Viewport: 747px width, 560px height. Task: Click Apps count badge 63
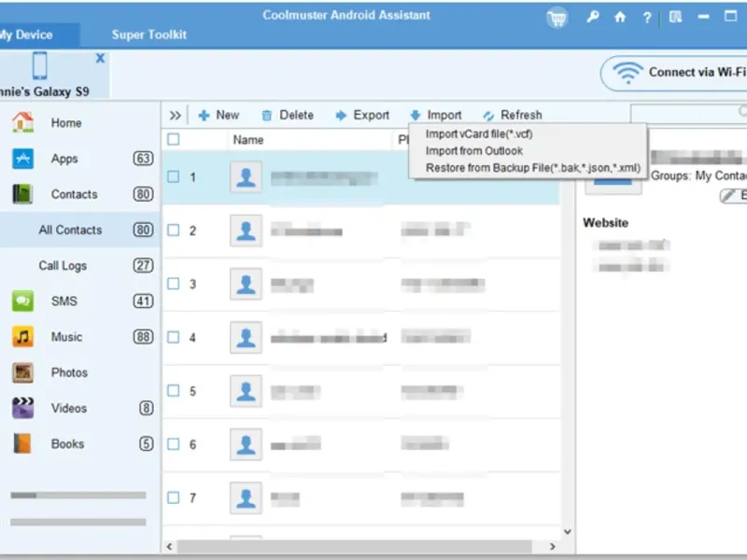(x=143, y=158)
